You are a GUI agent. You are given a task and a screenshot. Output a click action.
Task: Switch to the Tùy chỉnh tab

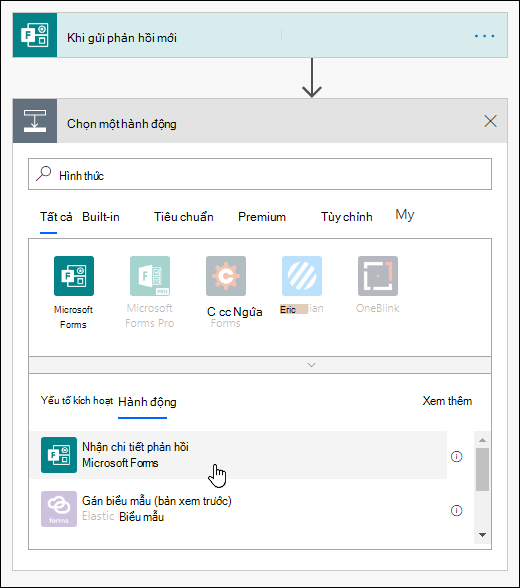pos(346,217)
